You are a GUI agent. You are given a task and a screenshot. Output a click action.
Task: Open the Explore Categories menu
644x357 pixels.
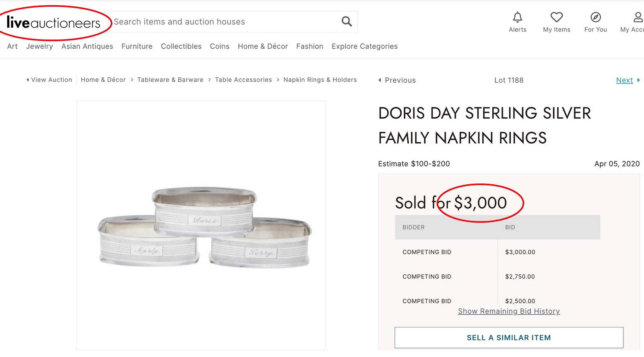click(364, 46)
